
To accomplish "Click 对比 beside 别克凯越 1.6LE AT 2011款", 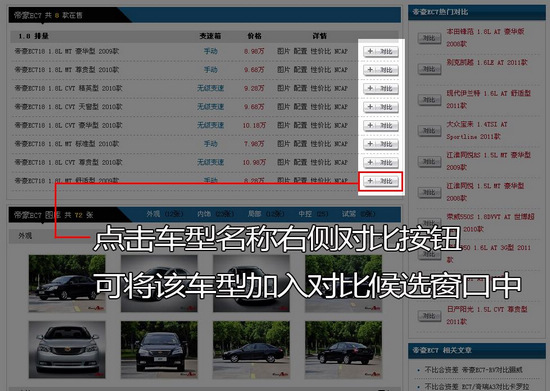I will coord(429,69).
